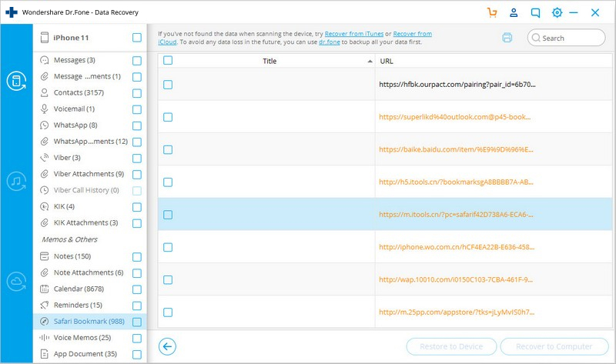This screenshot has height=364, width=616.
Task: Check the m.25pp.com row checkbox
Action: [x=168, y=312]
